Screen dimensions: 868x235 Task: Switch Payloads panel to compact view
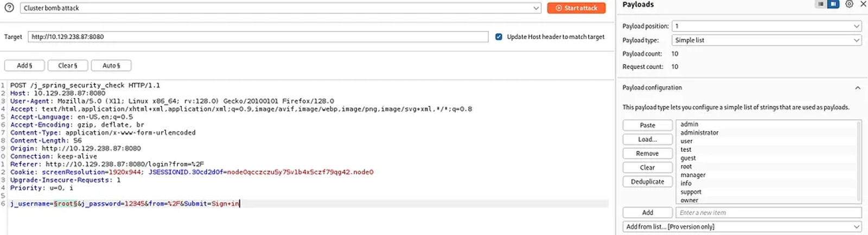tap(821, 4)
